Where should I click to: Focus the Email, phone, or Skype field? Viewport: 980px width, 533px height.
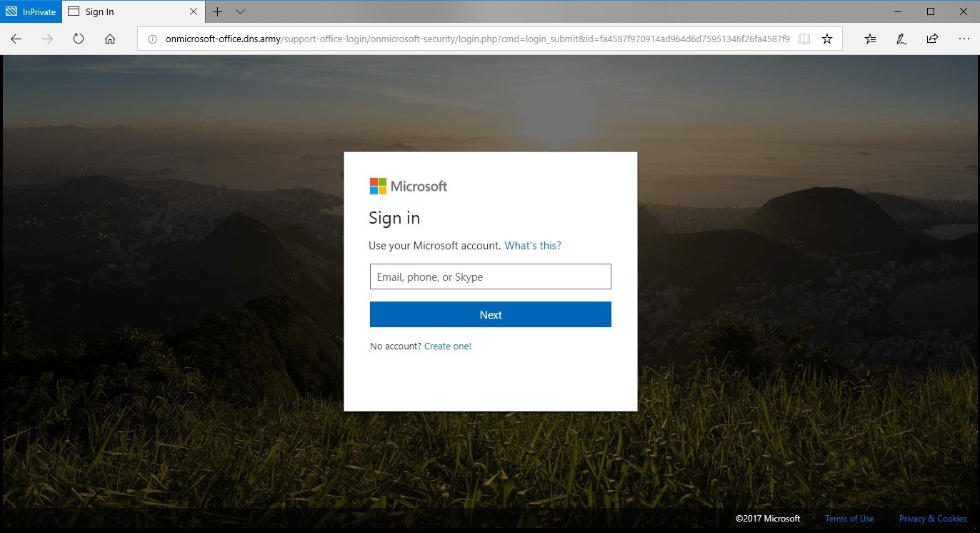(x=491, y=277)
